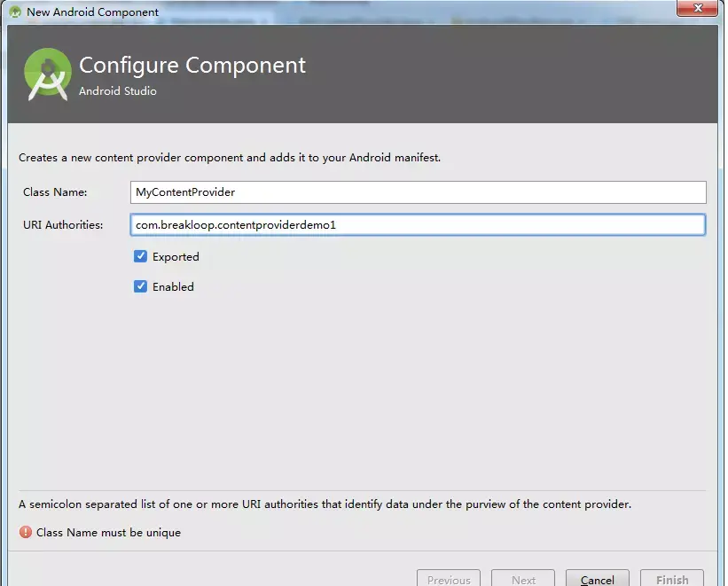Click the 'Class Name:' label
Viewport: 728px width, 586px height.
tap(55, 192)
